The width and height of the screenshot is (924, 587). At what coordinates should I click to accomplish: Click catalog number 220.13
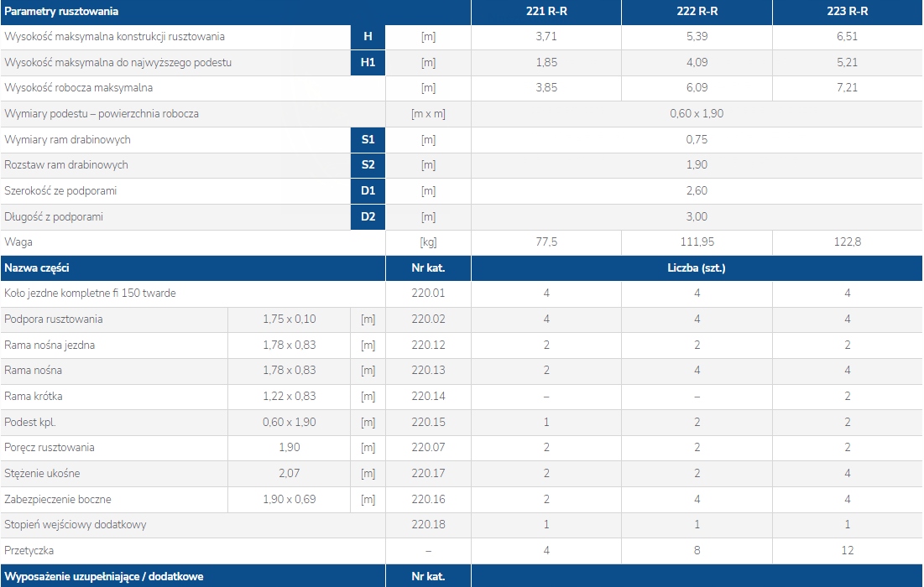click(428, 371)
